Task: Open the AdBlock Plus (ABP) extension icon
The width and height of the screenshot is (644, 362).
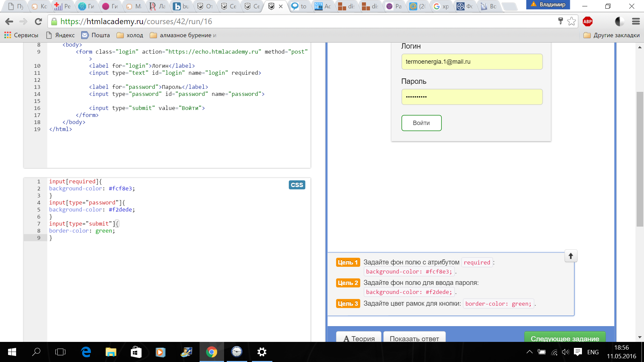Action: click(x=588, y=21)
